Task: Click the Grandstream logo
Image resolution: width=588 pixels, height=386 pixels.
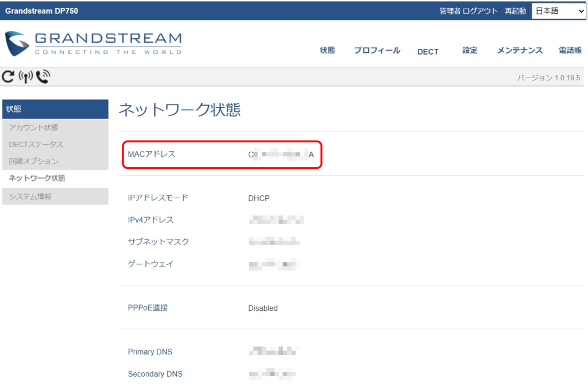Action: [94, 44]
